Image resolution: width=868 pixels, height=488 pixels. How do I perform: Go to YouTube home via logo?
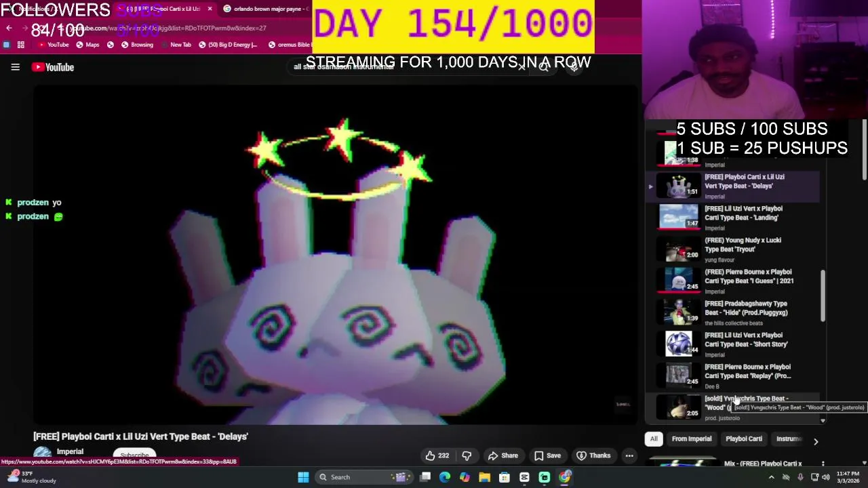click(x=53, y=67)
